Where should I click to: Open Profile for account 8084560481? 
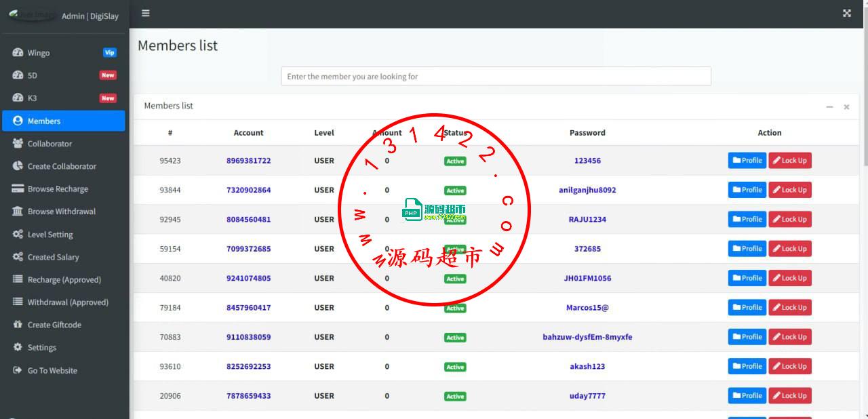point(747,219)
